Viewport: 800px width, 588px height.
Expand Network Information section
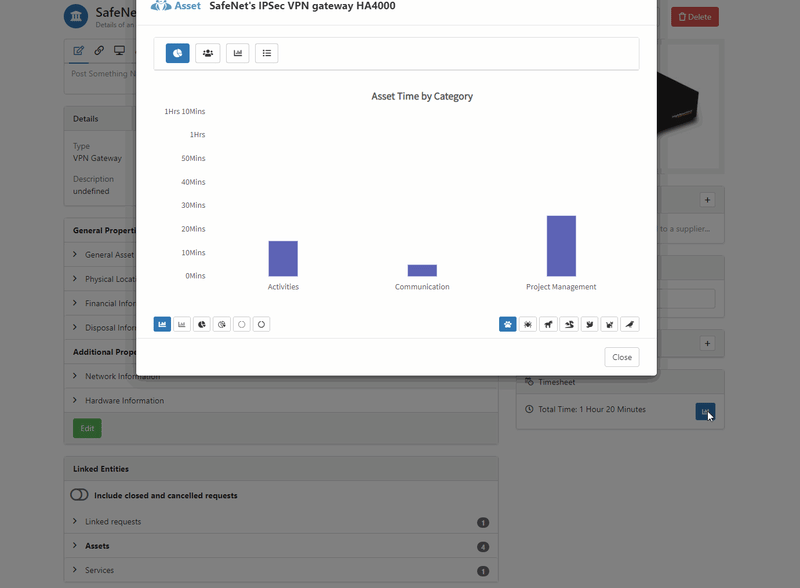coord(281,376)
